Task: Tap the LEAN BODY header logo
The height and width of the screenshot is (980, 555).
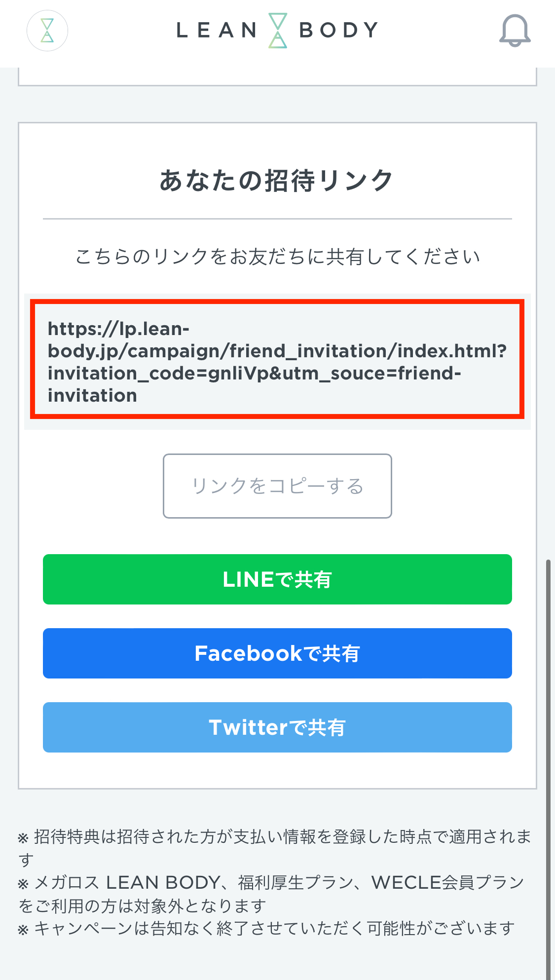Action: tap(277, 30)
